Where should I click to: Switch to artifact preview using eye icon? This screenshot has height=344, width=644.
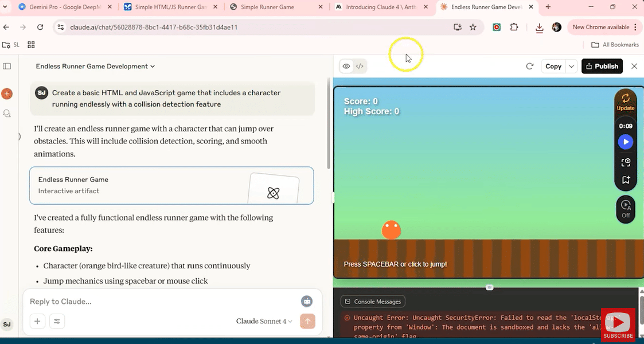[346, 67]
